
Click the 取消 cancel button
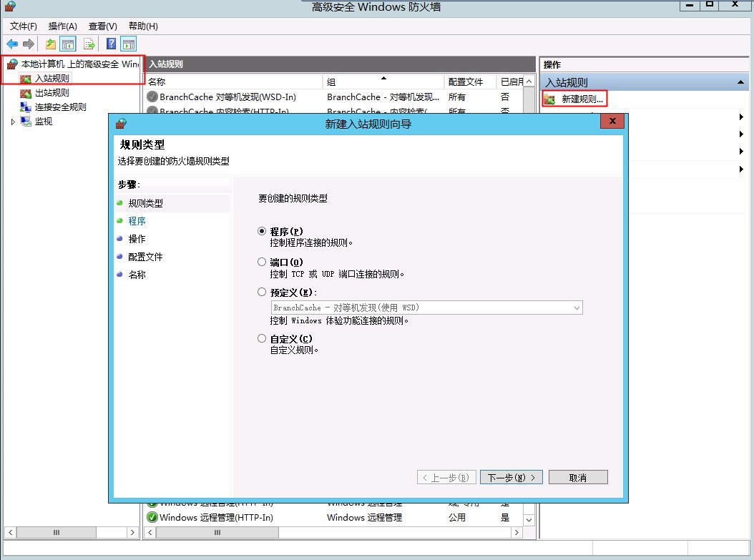(x=578, y=477)
